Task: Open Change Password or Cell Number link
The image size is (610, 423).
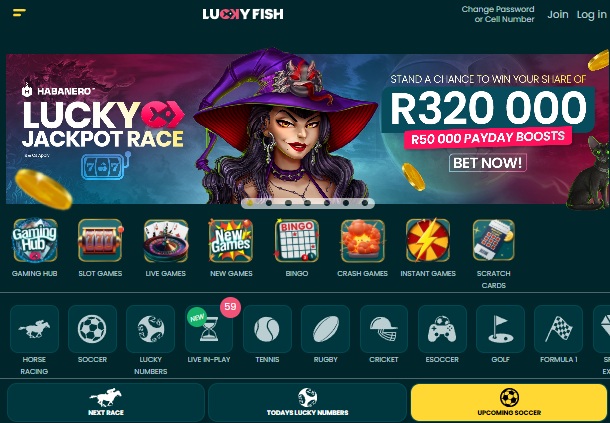Action: coord(498,14)
